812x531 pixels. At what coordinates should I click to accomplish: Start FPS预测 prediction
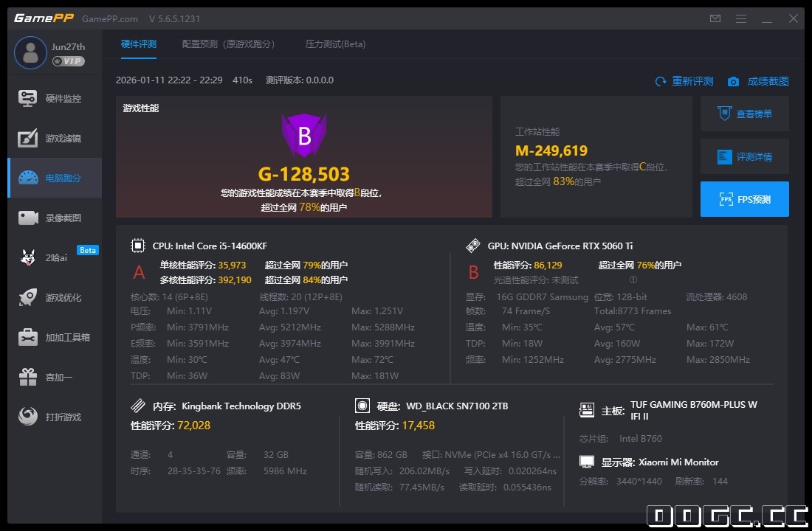(x=744, y=199)
